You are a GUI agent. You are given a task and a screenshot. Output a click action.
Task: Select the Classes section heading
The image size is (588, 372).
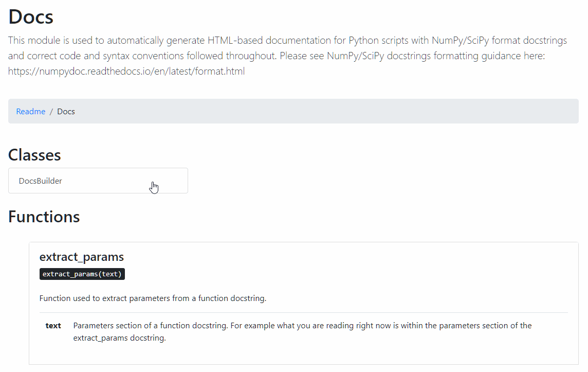coord(34,155)
